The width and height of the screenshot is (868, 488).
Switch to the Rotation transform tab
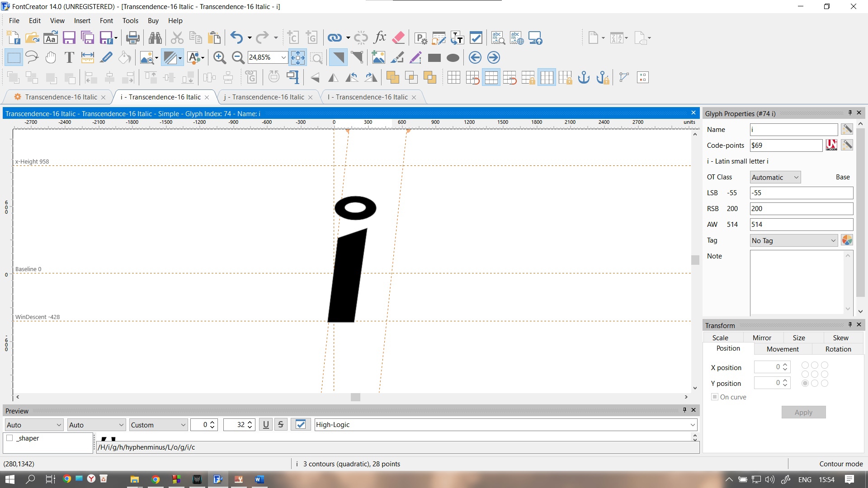[838, 349]
